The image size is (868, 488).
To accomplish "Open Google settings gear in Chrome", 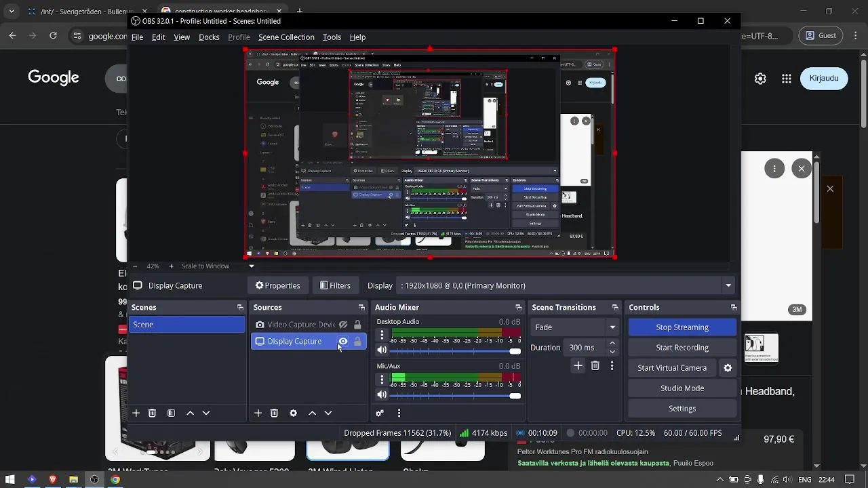I will pyautogui.click(x=760, y=79).
